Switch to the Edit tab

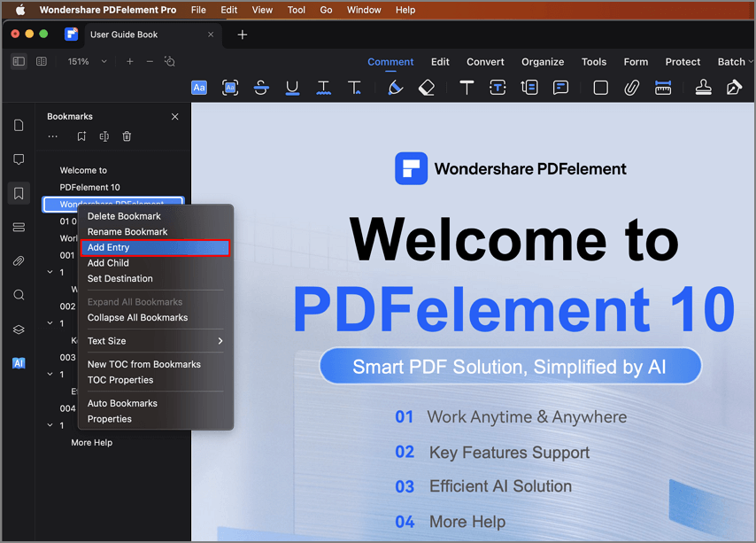pyautogui.click(x=440, y=62)
